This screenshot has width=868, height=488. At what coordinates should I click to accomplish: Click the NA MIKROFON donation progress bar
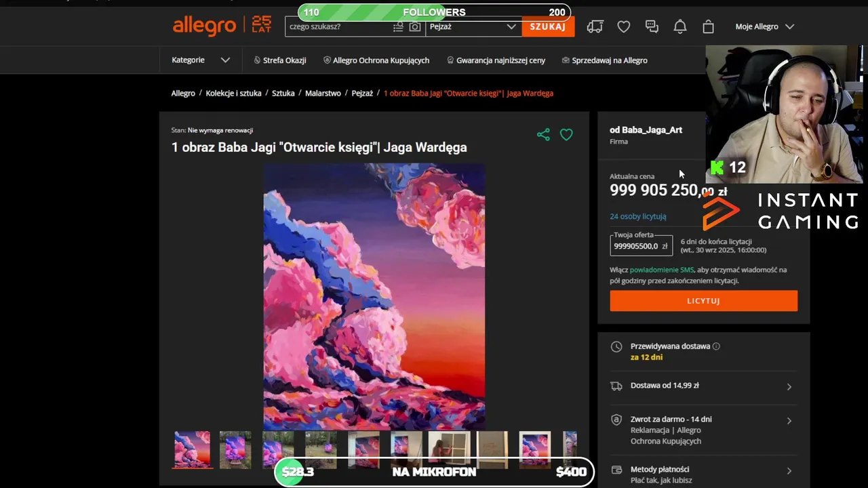(434, 472)
